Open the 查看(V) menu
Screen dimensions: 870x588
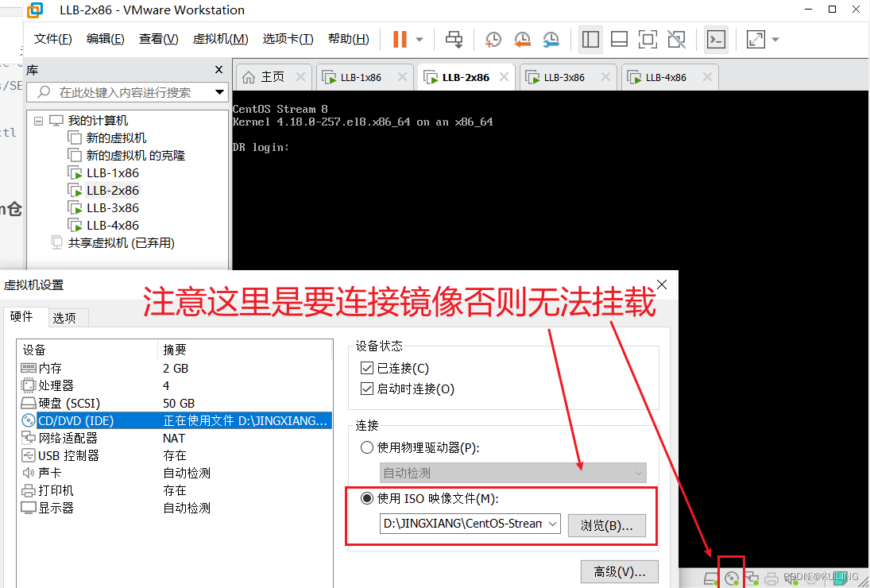[159, 39]
